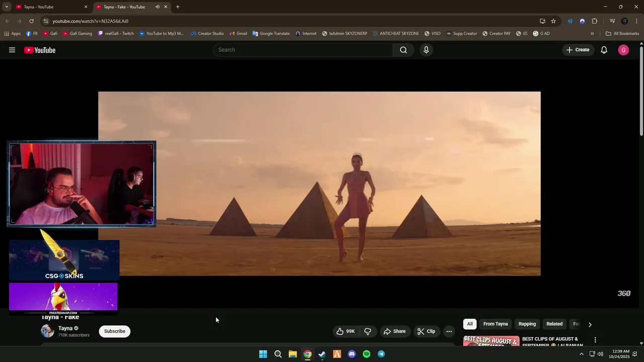The image size is (644, 362).
Task: Toggle system volume speaker icon in tray
Action: point(600,354)
